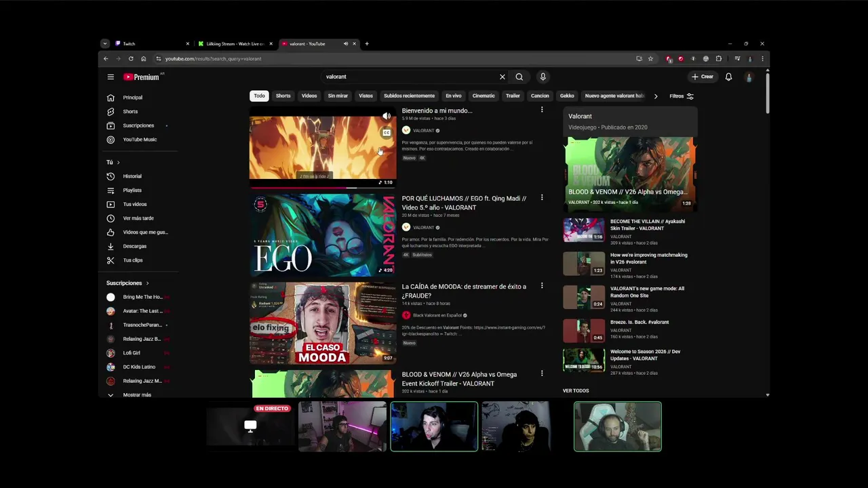Open Tus videos in the sidebar
This screenshot has height=488, width=868.
pyautogui.click(x=134, y=204)
